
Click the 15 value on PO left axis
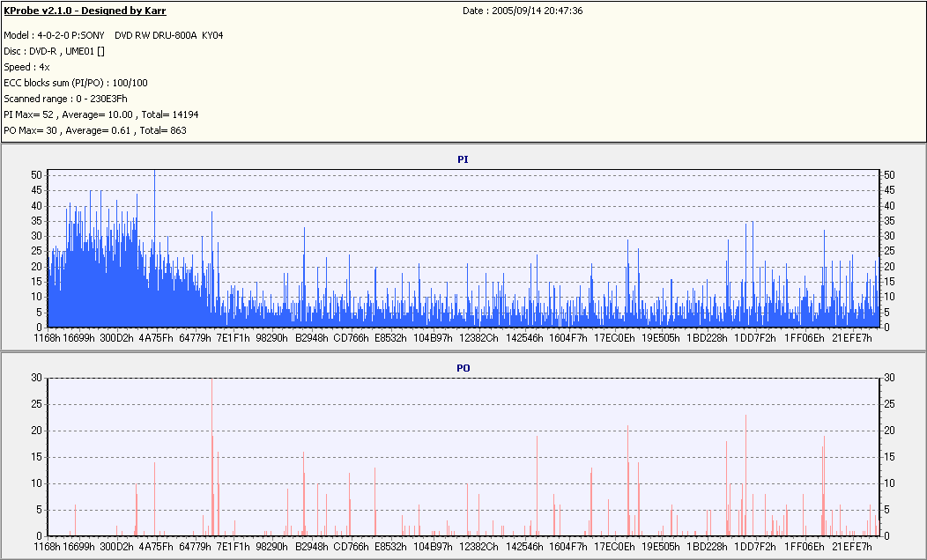pos(36,457)
